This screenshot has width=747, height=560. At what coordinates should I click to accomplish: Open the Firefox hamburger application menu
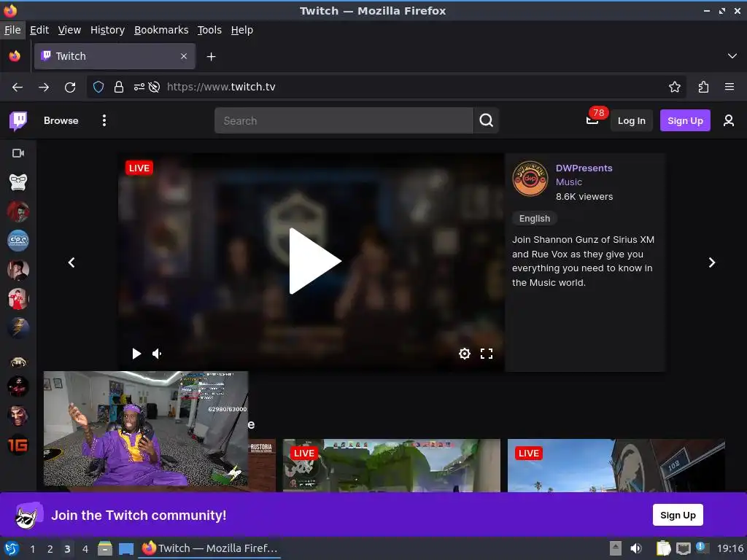[729, 87]
